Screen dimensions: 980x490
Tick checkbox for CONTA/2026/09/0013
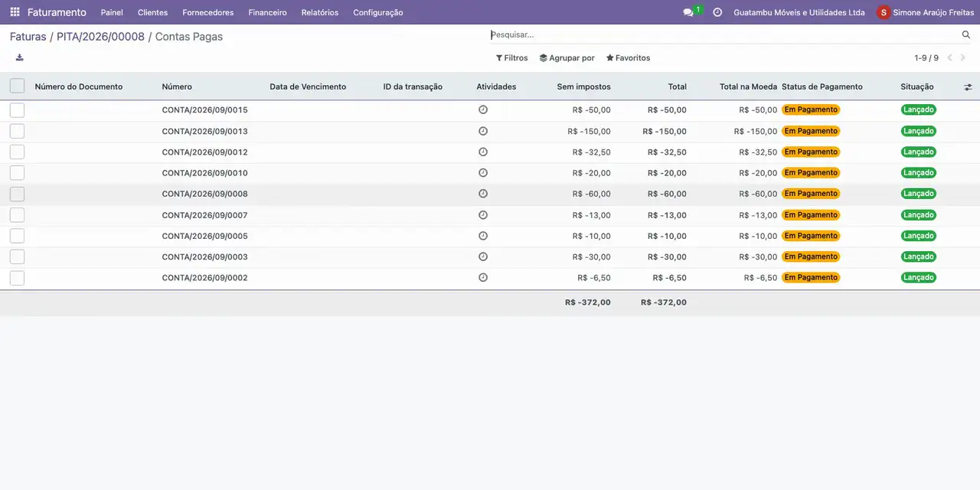(x=17, y=131)
